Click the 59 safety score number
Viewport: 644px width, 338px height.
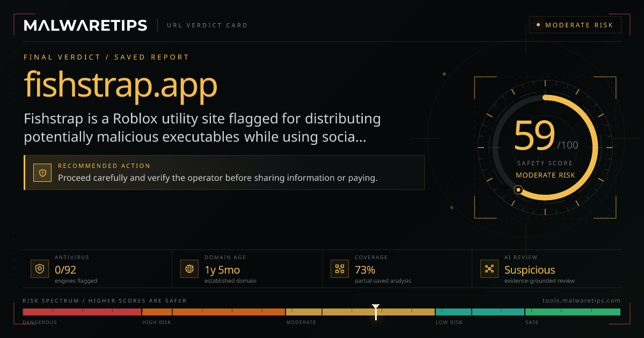click(534, 136)
